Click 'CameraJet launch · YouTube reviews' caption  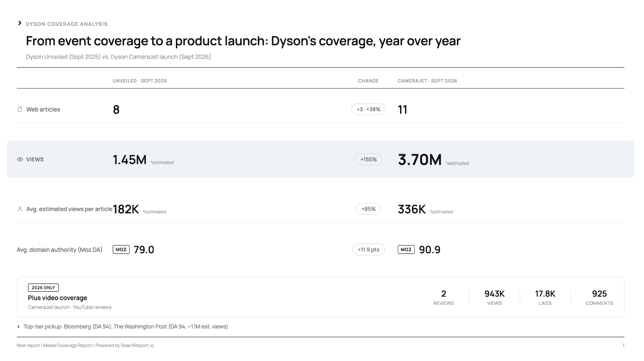[70, 307]
